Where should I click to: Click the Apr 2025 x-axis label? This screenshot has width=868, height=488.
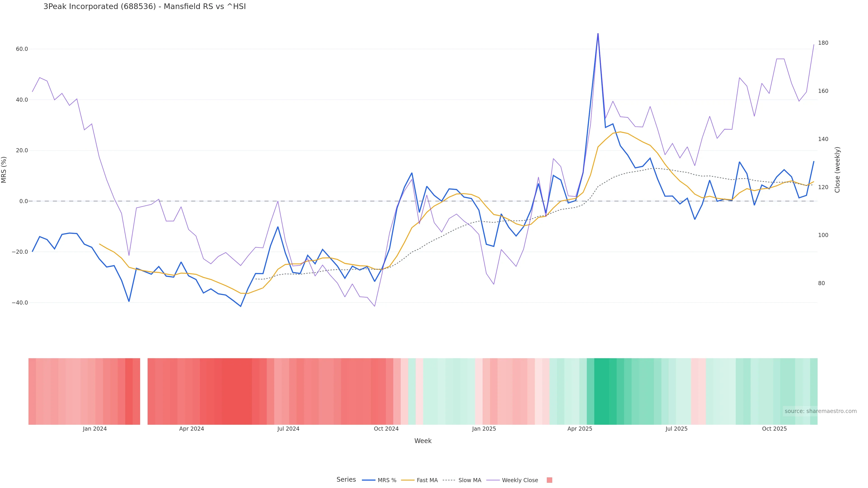[580, 429]
